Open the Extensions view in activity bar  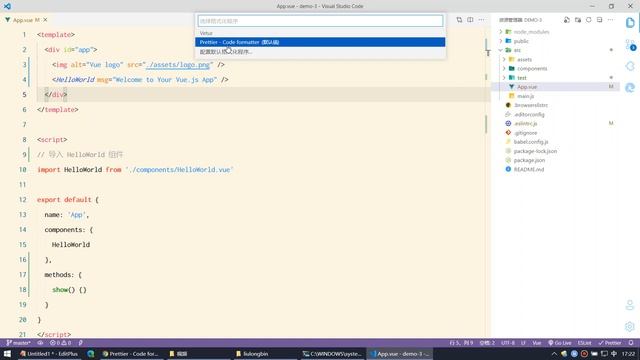[x=630, y=66]
